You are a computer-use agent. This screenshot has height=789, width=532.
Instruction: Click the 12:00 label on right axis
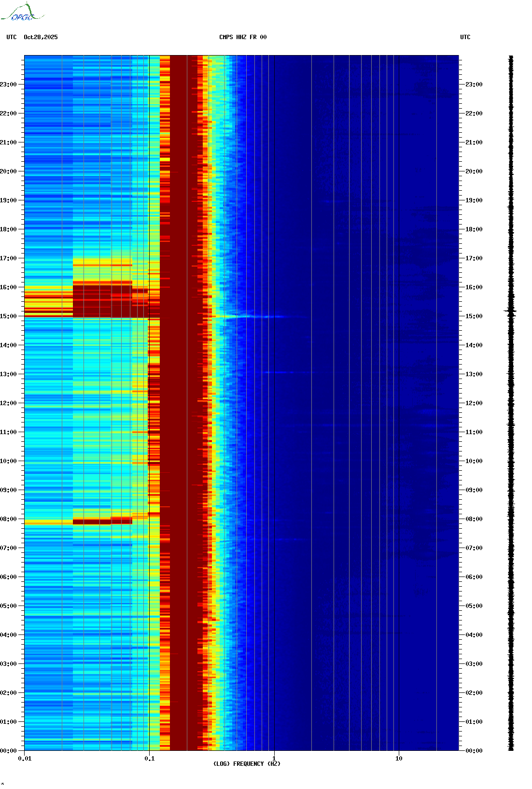(473, 403)
